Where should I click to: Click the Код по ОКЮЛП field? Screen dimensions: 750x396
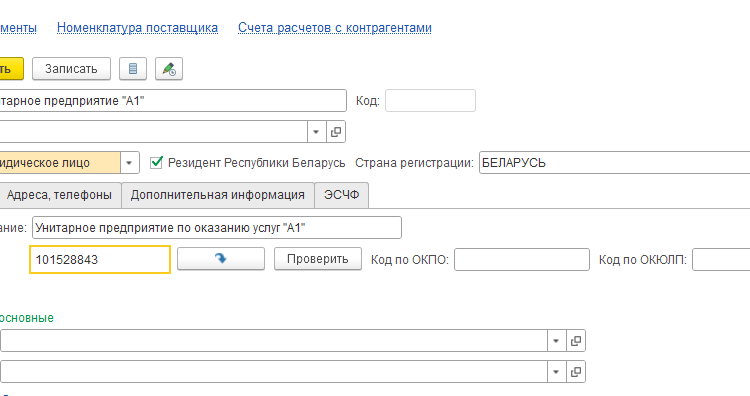pyautogui.click(x=721, y=260)
